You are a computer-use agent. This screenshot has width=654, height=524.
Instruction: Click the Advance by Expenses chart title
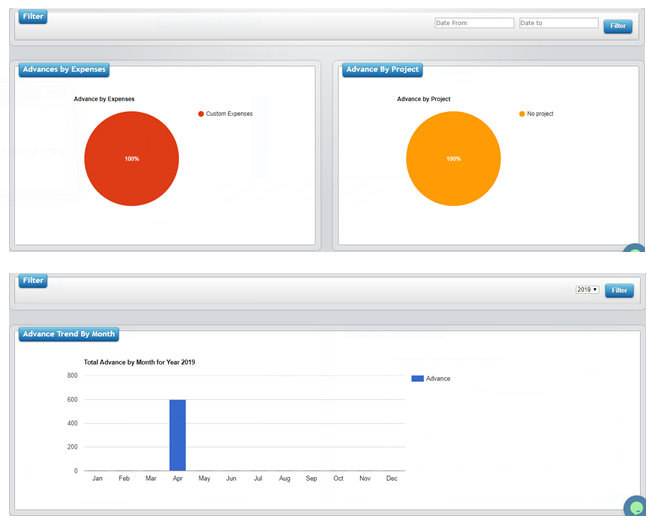coord(104,99)
